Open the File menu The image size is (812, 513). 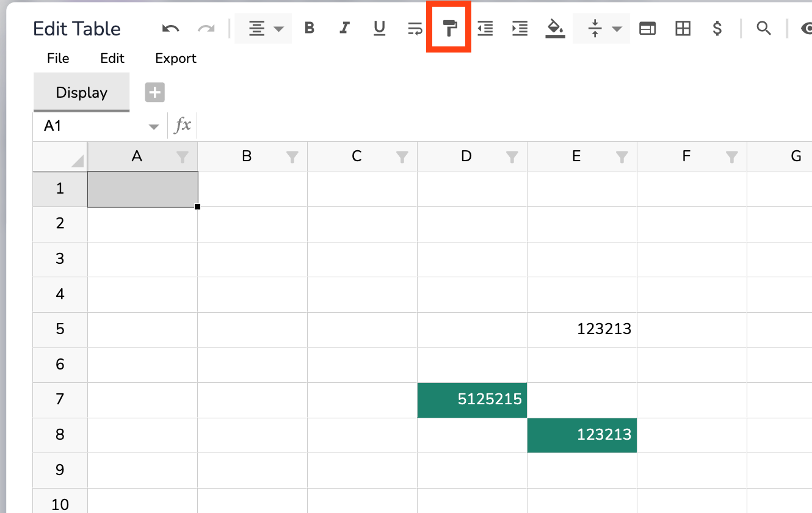click(58, 59)
